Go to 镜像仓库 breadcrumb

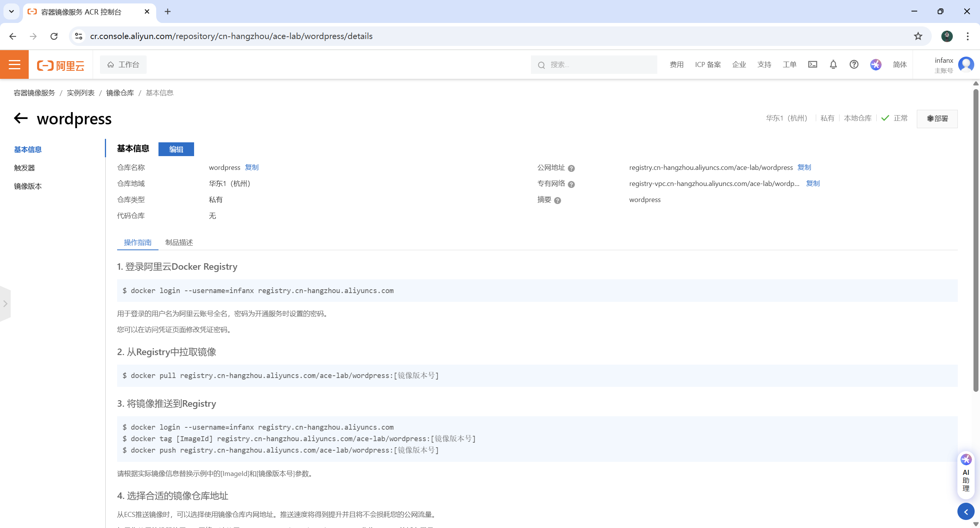(120, 93)
